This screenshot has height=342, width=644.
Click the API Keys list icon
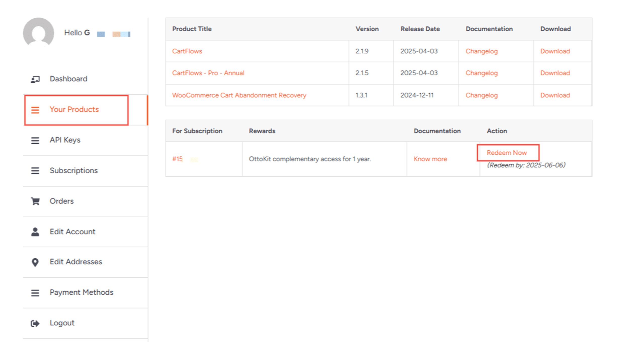[35, 141]
